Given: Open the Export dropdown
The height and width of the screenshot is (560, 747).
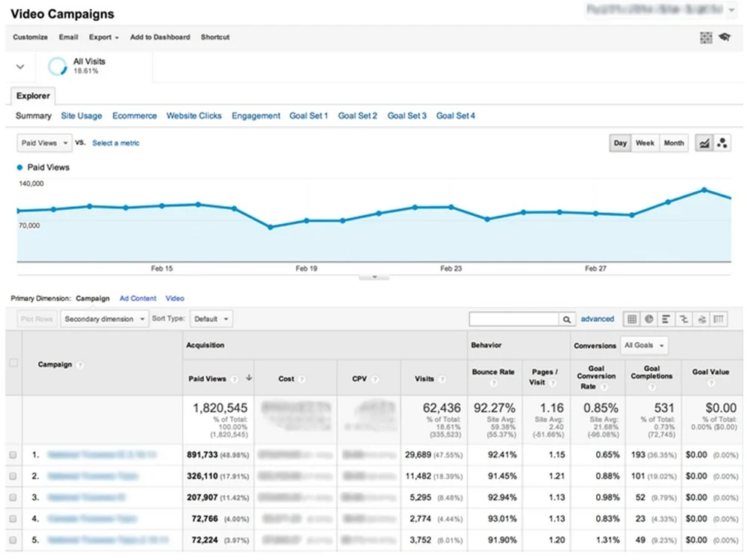Looking at the screenshot, I should coord(103,37).
